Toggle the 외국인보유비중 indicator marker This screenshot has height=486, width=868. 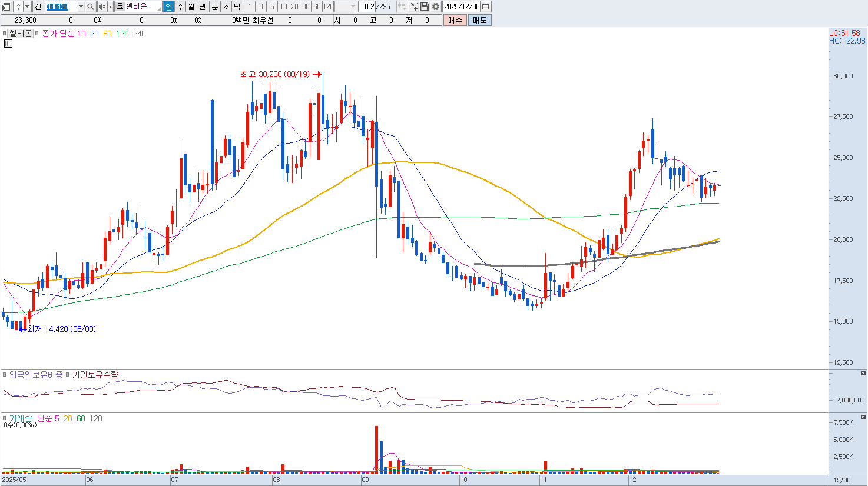tap(5, 375)
